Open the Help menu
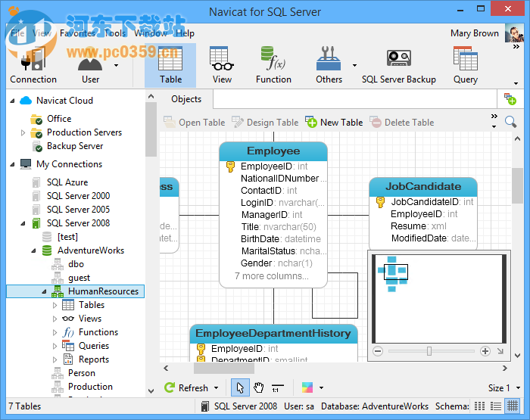The height and width of the screenshot is (420, 530). pos(185,33)
